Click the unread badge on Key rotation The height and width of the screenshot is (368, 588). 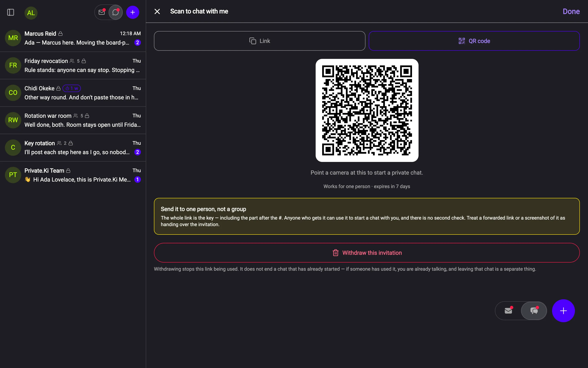pos(138,152)
